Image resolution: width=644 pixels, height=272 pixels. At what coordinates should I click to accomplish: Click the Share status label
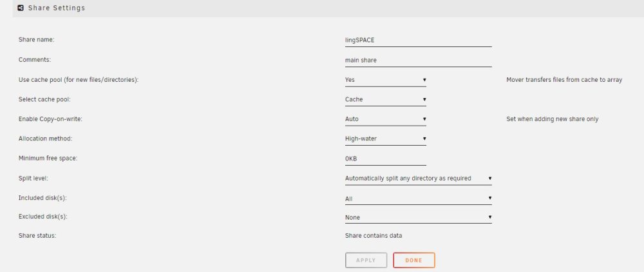(x=37, y=236)
